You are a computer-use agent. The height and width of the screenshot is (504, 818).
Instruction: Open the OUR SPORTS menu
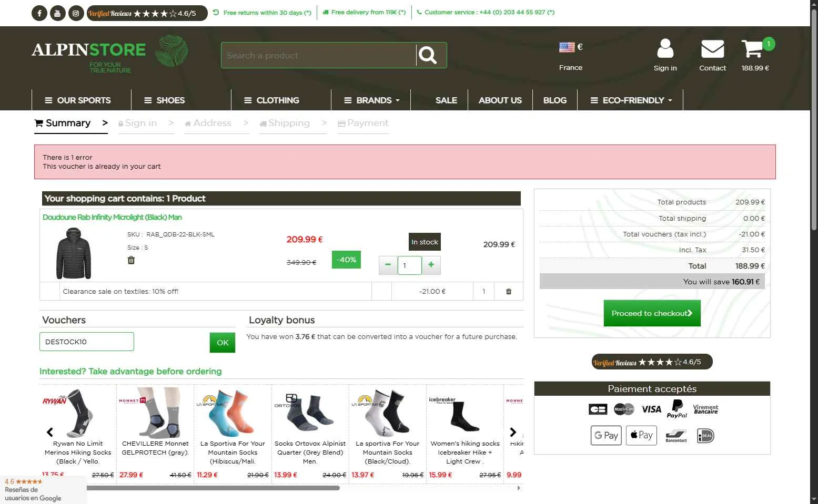click(x=78, y=100)
